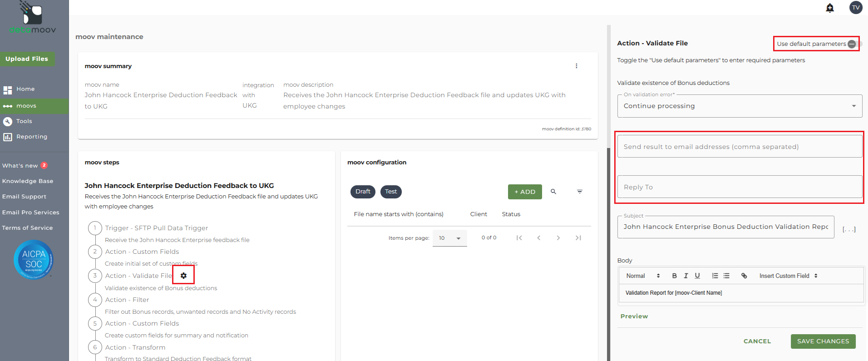The image size is (868, 361).
Task: Apply italic formatting in Body editor
Action: pos(686,276)
